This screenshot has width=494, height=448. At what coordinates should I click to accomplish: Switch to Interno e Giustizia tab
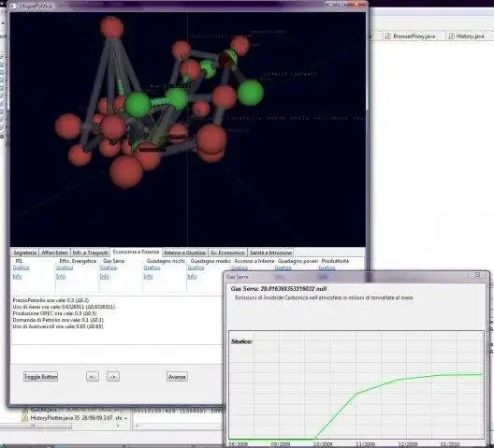184,253
